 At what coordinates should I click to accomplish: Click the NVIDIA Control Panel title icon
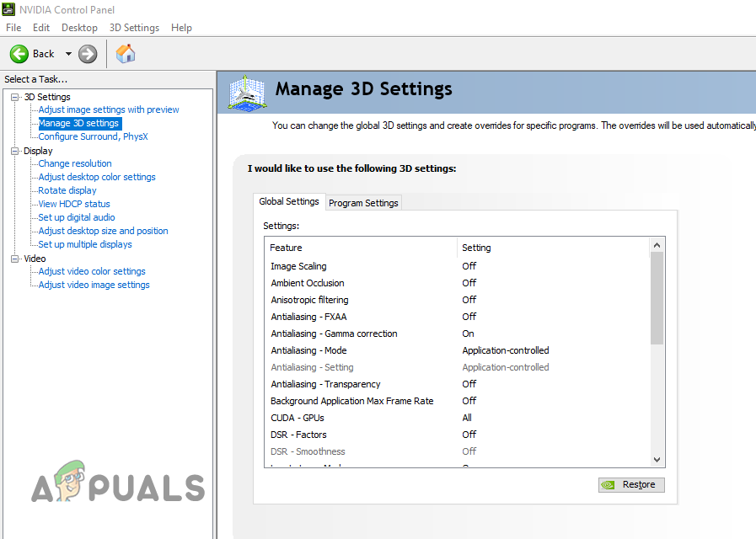coord(8,8)
